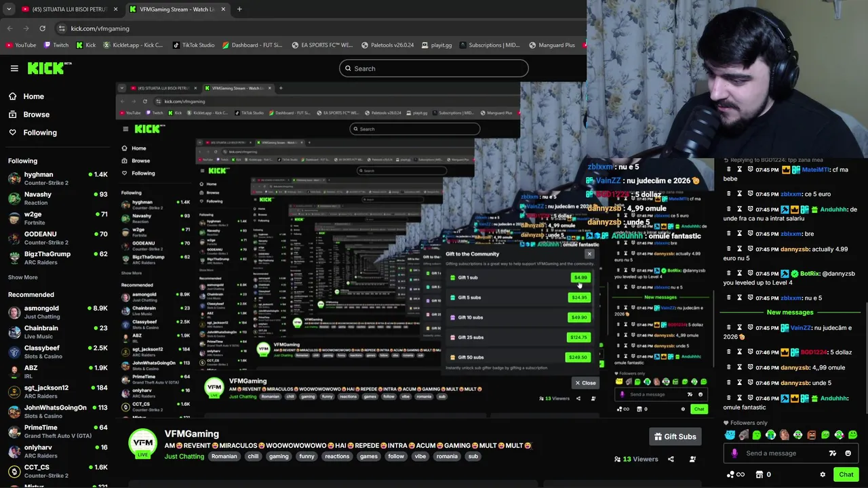This screenshot has height=488, width=868.
Task: Click BotRix username in chat
Action: click(810, 273)
